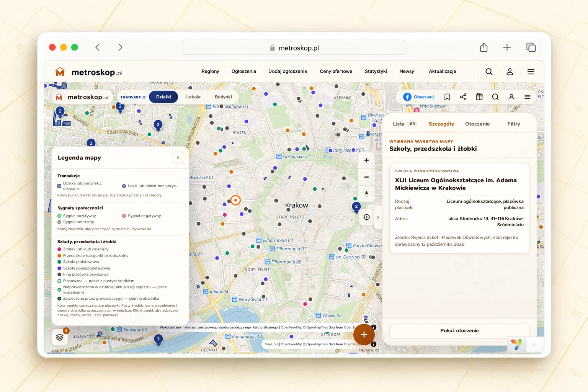The height and width of the screenshot is (392, 588).
Task: Open Newsy in the site navigation
Action: [407, 71]
